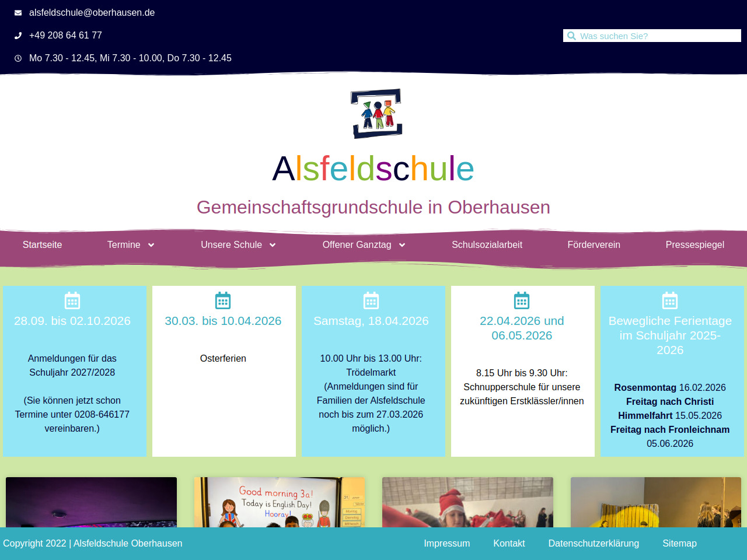Screen dimensions: 747x560
Task: Click the Alsfeldschule logo image
Action: tap(376, 114)
